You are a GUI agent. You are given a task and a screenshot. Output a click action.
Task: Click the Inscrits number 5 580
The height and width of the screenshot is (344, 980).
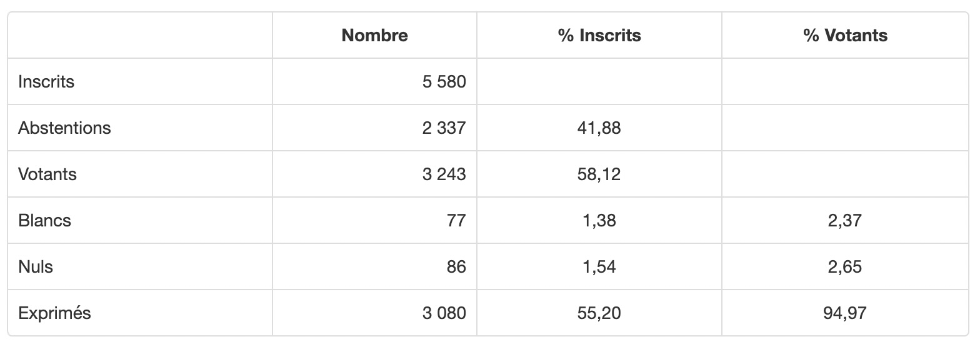pos(444,81)
